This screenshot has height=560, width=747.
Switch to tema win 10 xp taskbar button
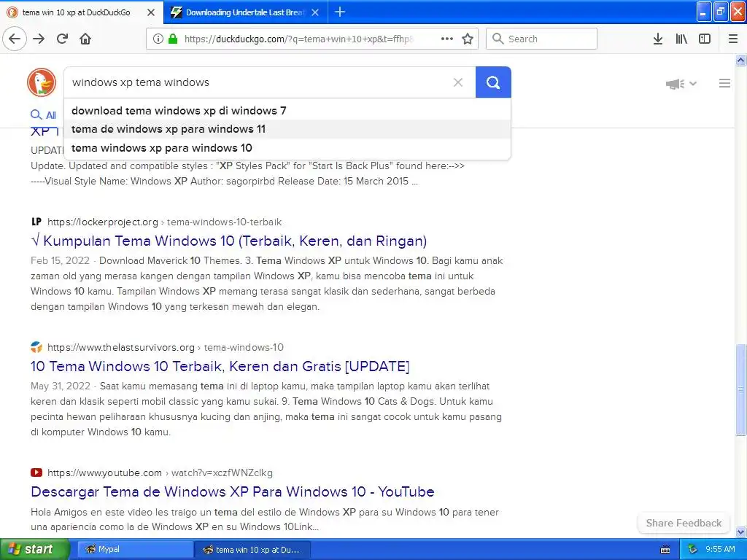pyautogui.click(x=252, y=550)
